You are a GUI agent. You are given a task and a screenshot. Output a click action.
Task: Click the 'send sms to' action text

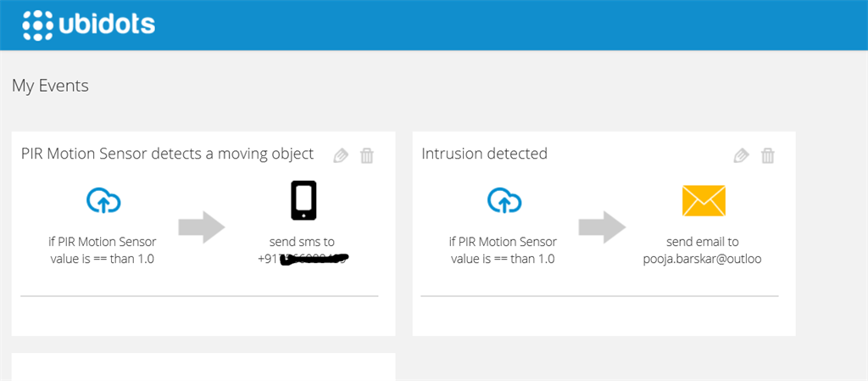pos(303,242)
